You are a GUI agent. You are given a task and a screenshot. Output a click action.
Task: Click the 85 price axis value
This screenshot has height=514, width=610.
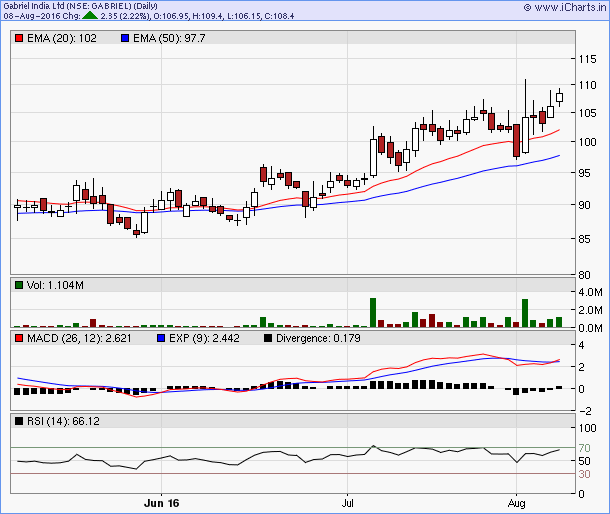click(x=584, y=239)
